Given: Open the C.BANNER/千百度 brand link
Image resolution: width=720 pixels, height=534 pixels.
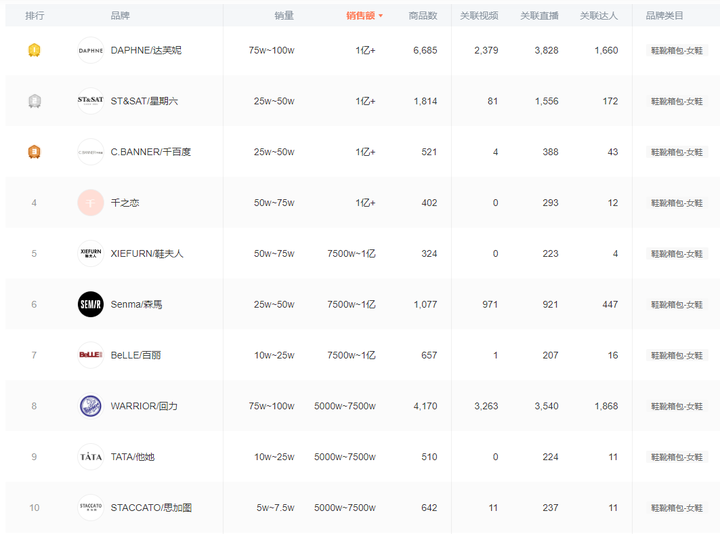Looking at the screenshot, I should (x=151, y=152).
